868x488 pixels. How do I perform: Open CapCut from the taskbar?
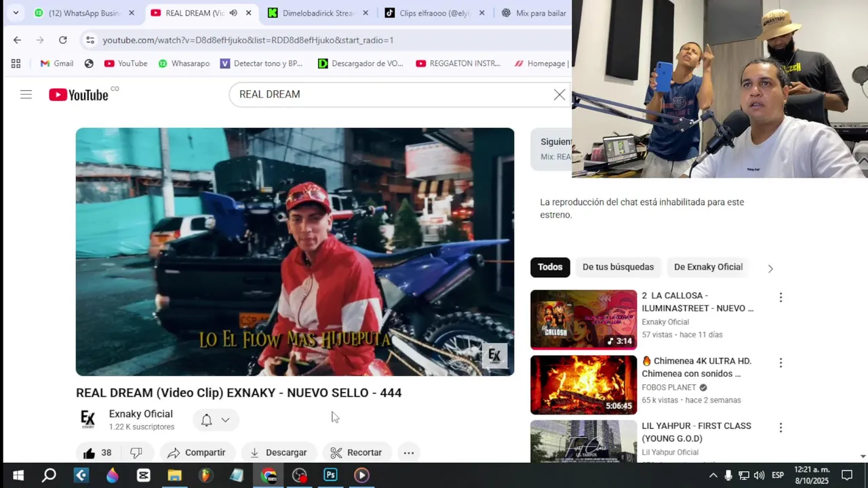pos(144,475)
